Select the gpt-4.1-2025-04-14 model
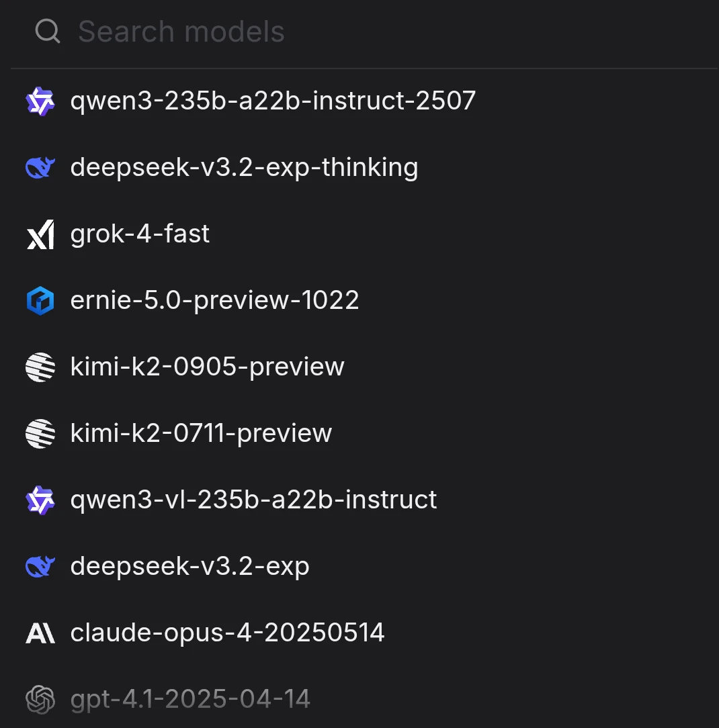This screenshot has height=728, width=719. 190,700
